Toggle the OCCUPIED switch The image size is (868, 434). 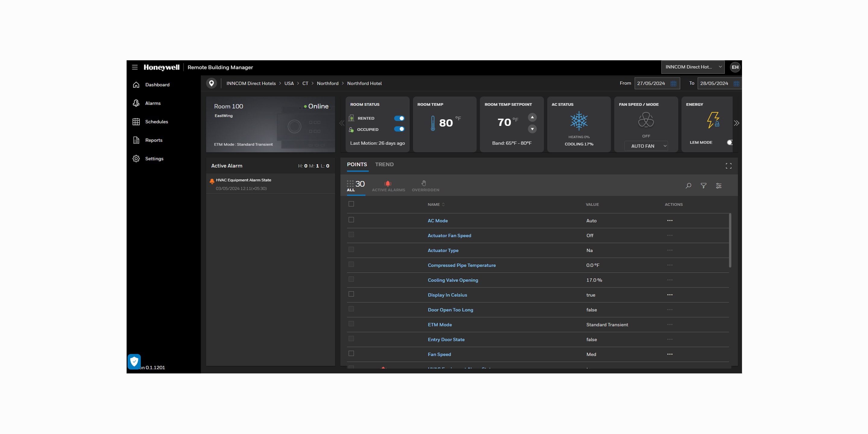pos(399,129)
